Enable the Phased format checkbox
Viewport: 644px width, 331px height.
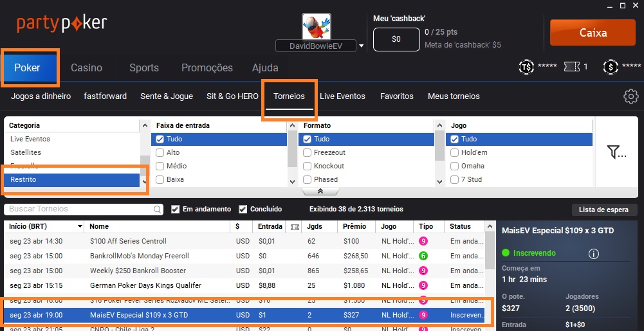(x=307, y=180)
